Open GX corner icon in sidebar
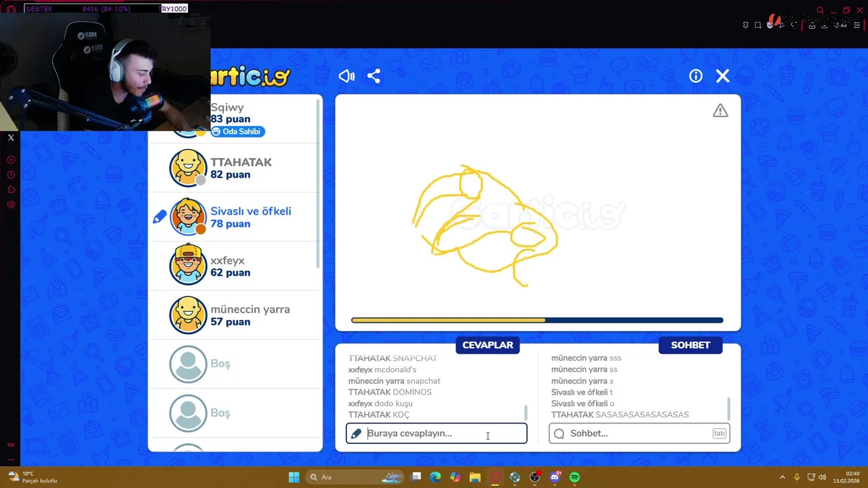This screenshot has height=488, width=868. (x=11, y=445)
